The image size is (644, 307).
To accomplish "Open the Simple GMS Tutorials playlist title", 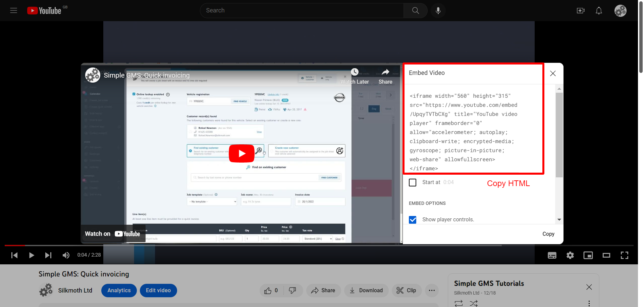I will coord(489,283).
